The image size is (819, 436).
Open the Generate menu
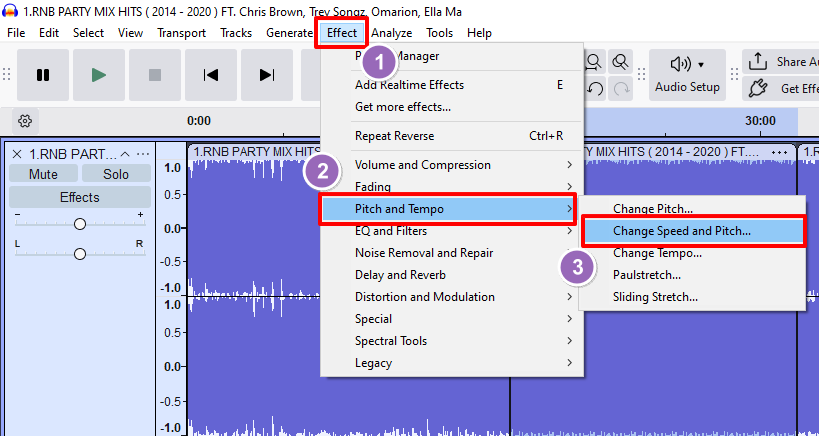pos(289,33)
